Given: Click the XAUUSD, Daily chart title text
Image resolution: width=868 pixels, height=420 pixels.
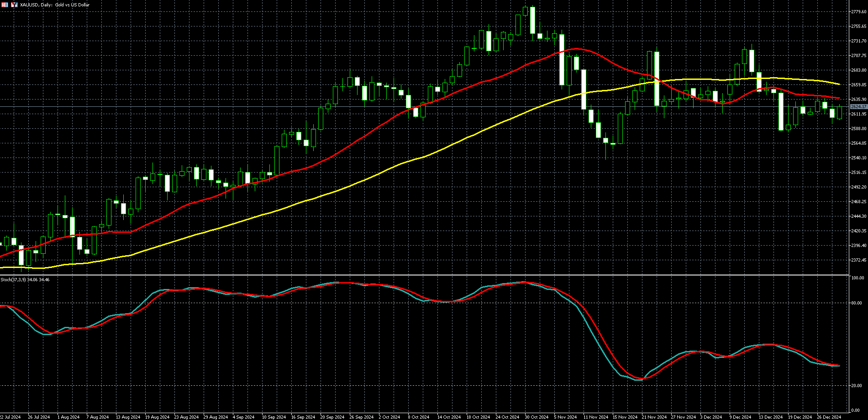Looking at the screenshot, I should 55,5.
